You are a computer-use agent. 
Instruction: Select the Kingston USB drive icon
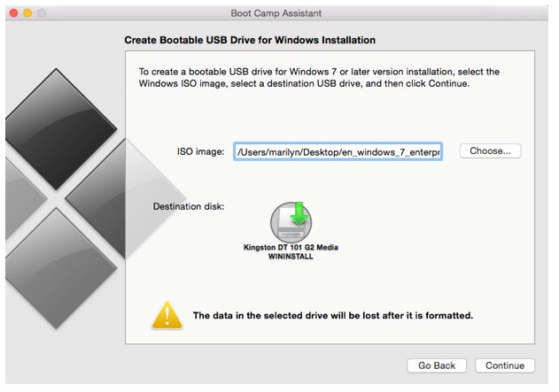click(x=291, y=219)
